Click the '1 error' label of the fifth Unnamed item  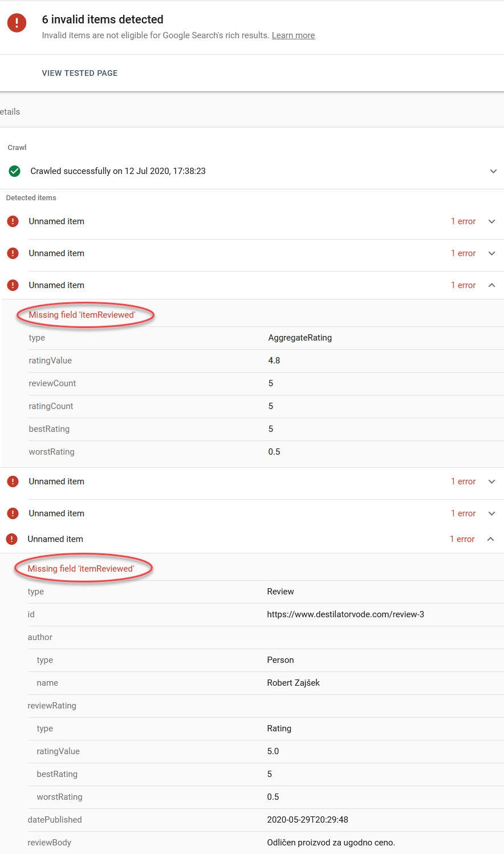(463, 513)
